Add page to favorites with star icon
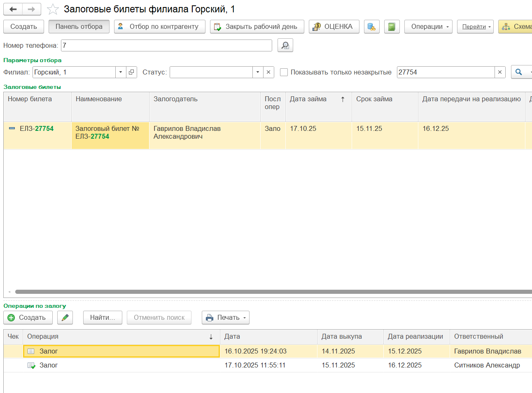 (x=53, y=9)
